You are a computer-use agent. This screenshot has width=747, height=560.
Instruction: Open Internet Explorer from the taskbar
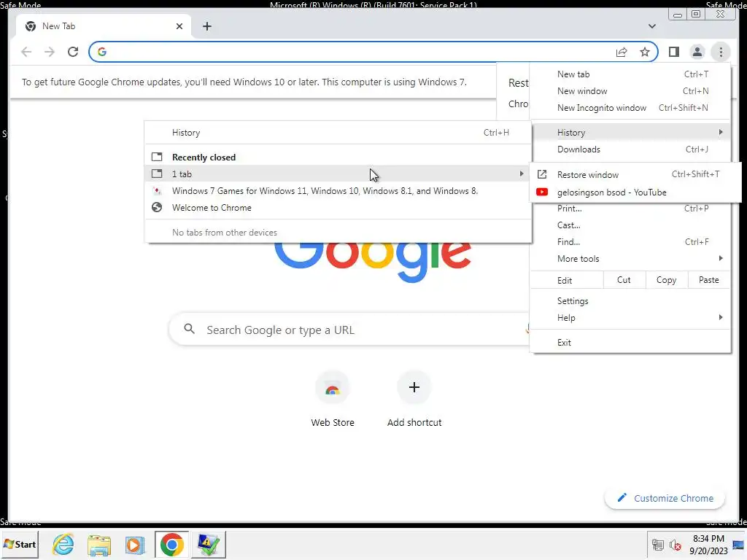click(x=63, y=544)
